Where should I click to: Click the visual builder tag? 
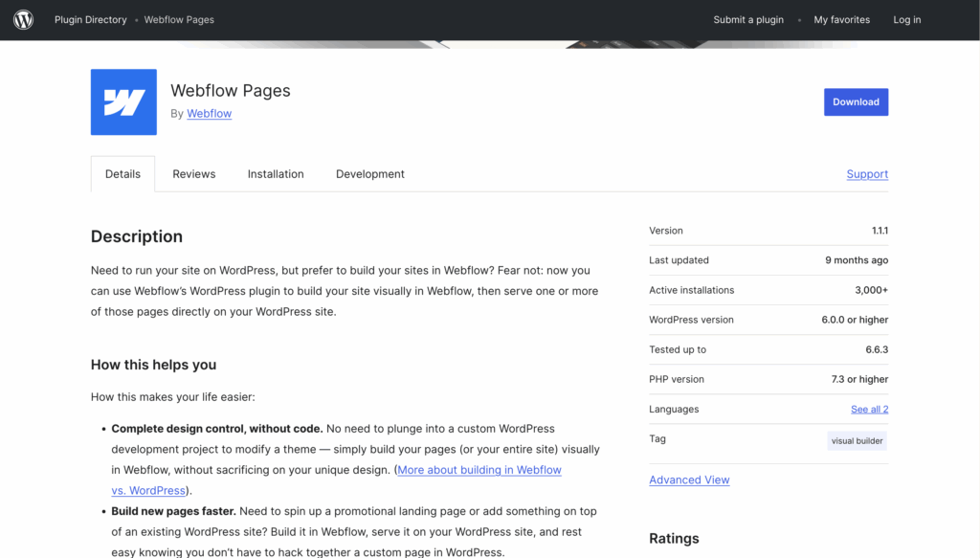(x=857, y=441)
